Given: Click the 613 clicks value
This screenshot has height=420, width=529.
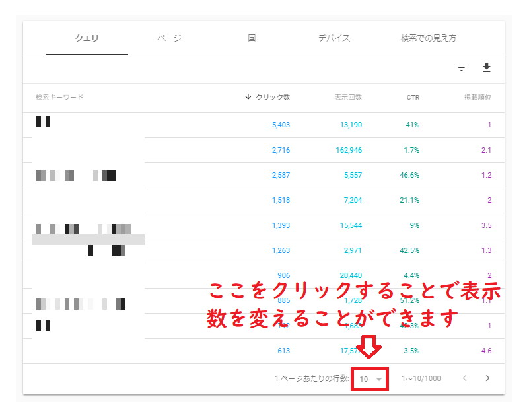Looking at the screenshot, I should 284,351.
